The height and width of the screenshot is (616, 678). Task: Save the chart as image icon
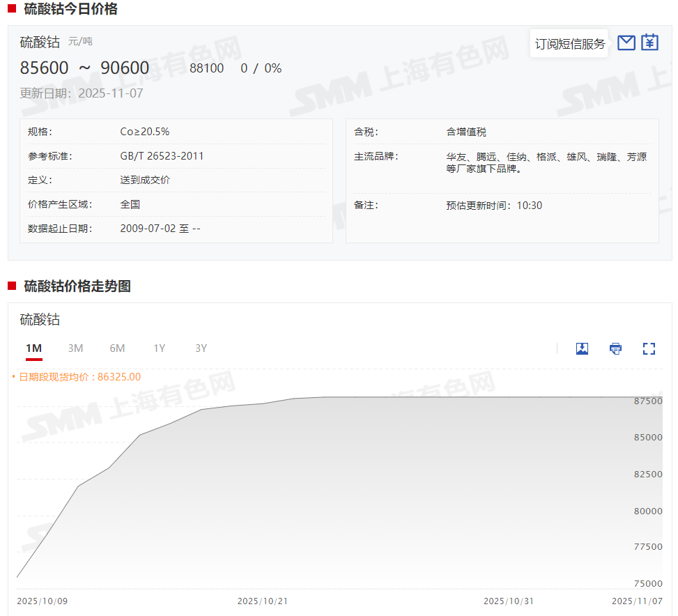click(582, 348)
